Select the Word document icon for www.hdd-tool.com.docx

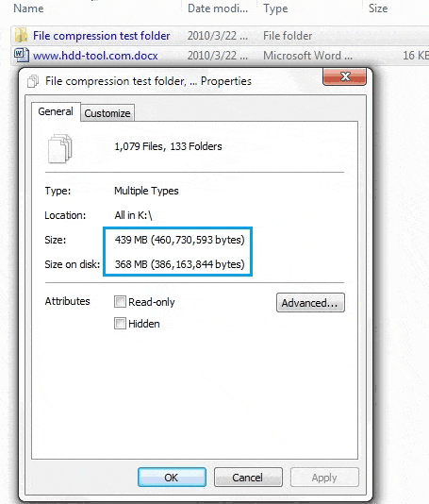(x=21, y=55)
